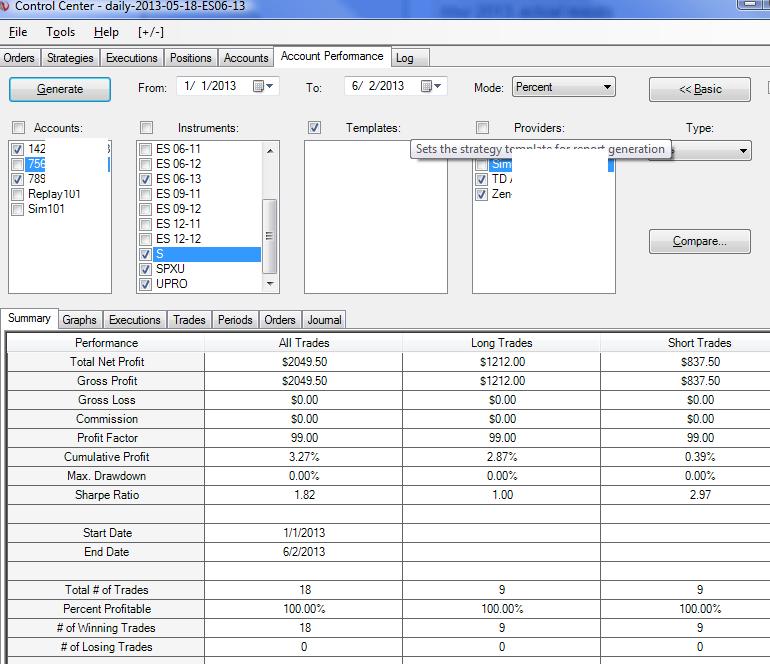Screen dimensions: 770x664
Task: Select the Total # of Trades value 18
Action: coord(305,590)
